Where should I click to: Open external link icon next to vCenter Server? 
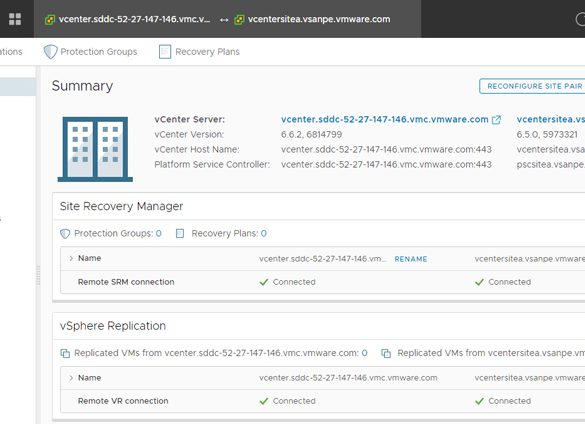496,120
